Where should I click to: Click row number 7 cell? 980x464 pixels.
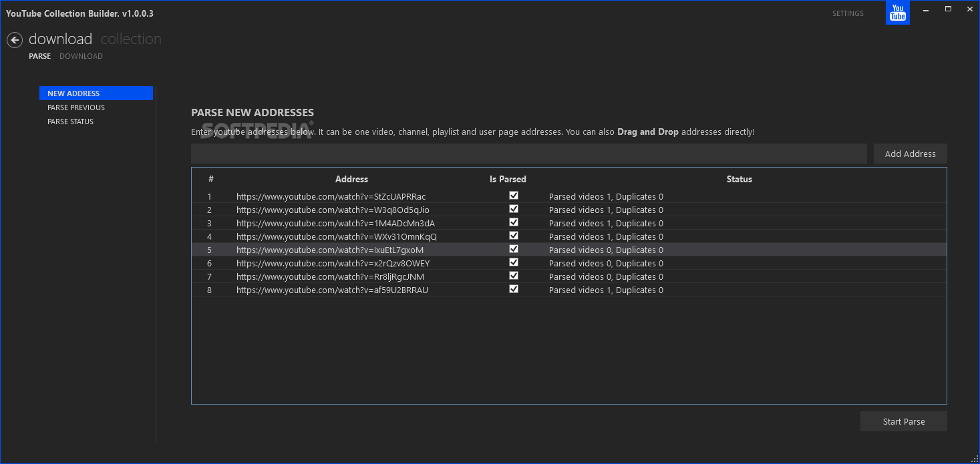209,276
